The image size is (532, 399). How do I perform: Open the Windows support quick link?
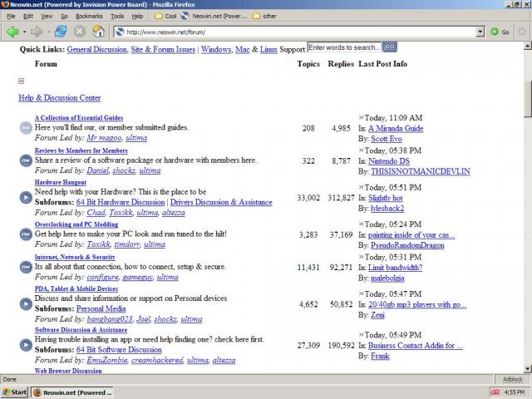216,50
